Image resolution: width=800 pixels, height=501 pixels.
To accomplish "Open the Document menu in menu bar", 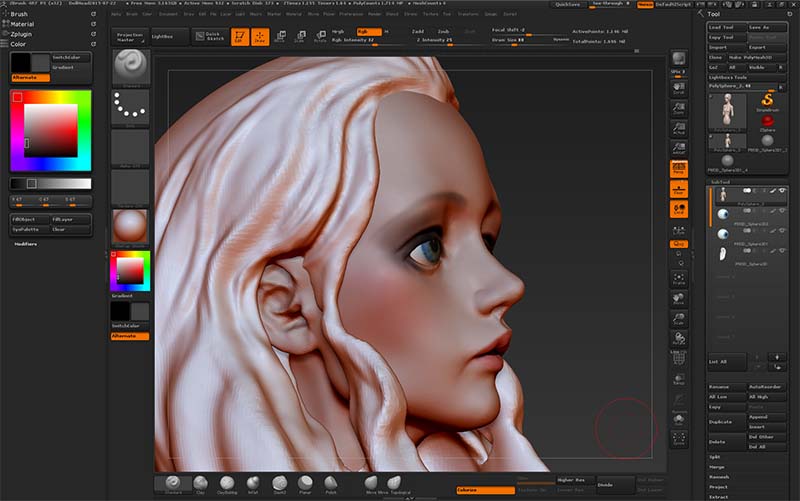I will coord(168,14).
